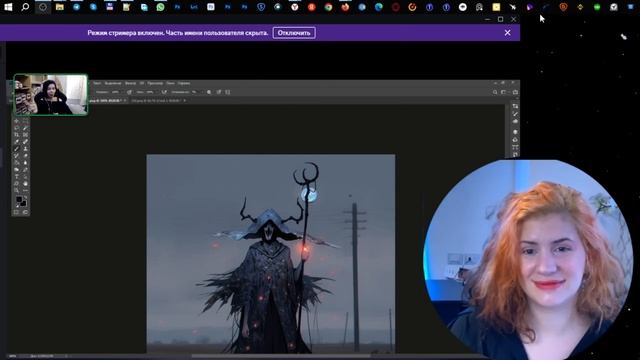The height and width of the screenshot is (360, 640).
Task: Click the horizontal scrollbar under canvas
Action: pos(282,356)
